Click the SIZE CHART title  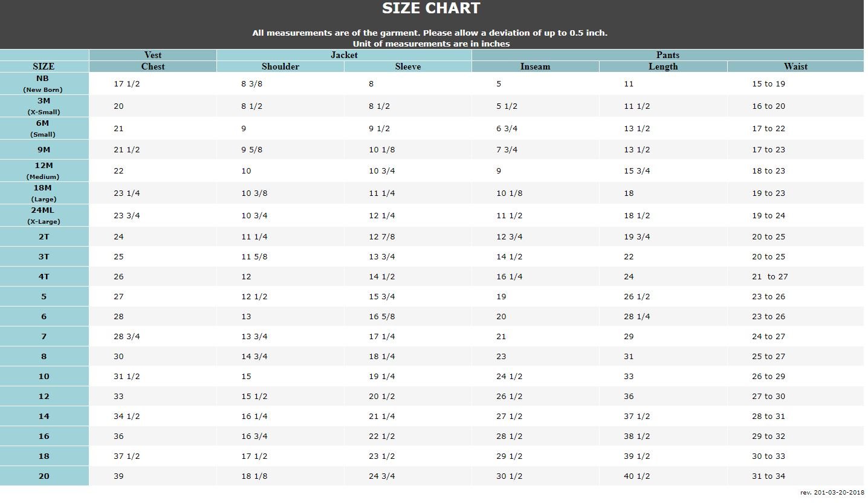point(431,8)
